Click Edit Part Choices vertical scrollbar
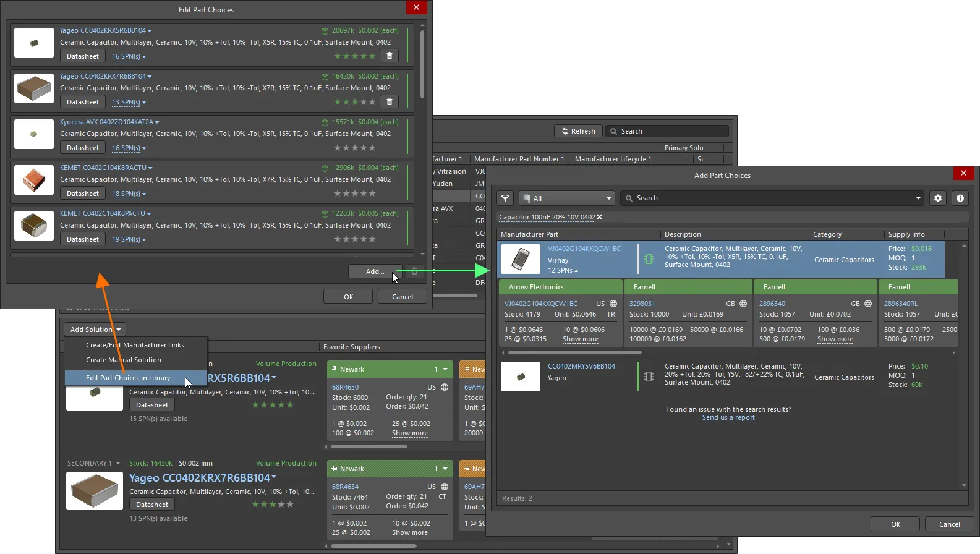 [422, 65]
